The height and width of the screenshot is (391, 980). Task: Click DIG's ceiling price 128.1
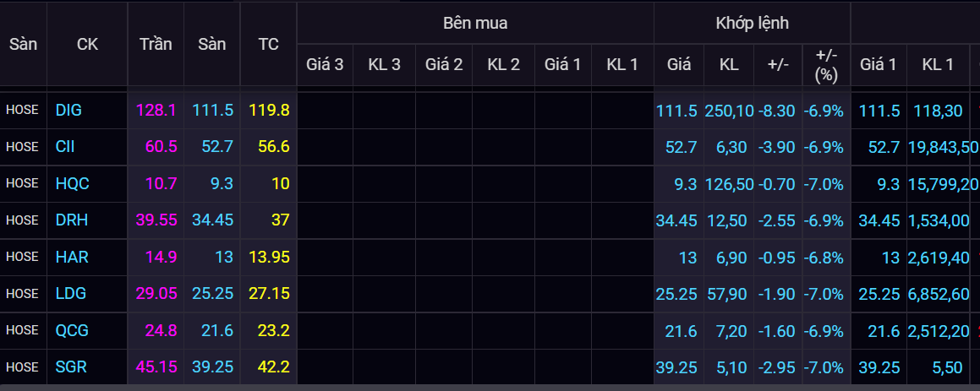coord(156,110)
